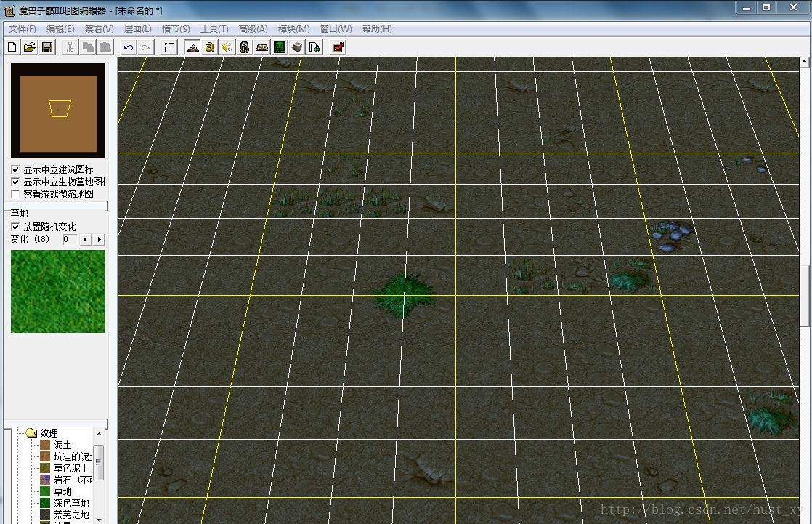The width and height of the screenshot is (812, 524).
Task: Click the map view vertical scrollbar thumb
Action: pos(804,296)
